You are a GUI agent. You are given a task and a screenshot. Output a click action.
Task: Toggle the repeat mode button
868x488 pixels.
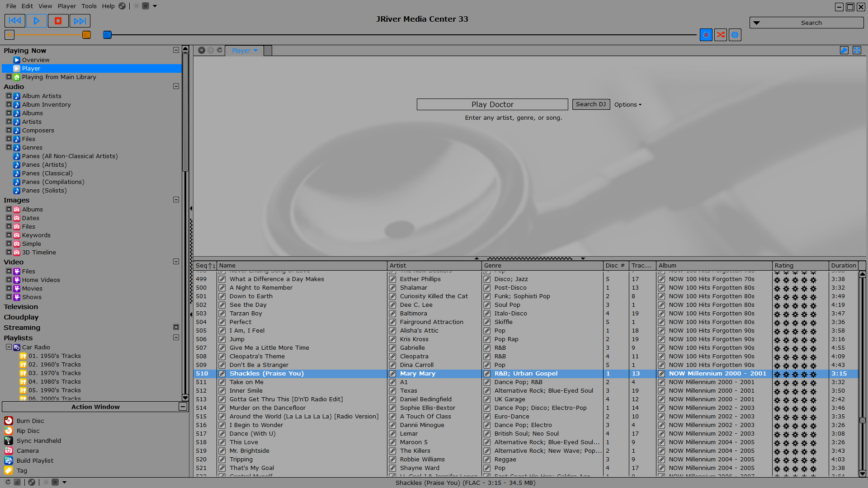pyautogui.click(x=706, y=35)
